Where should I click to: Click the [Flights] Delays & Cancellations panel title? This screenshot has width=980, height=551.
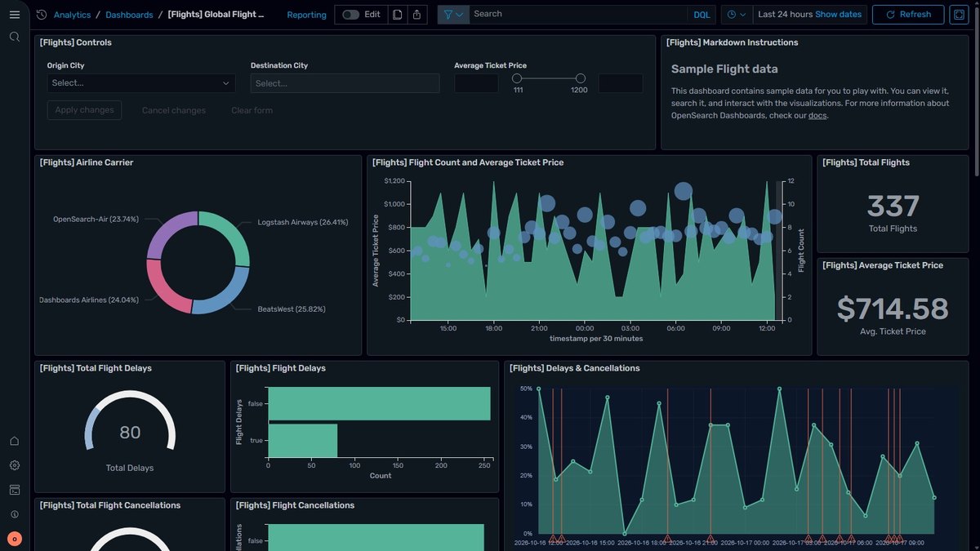coord(575,368)
